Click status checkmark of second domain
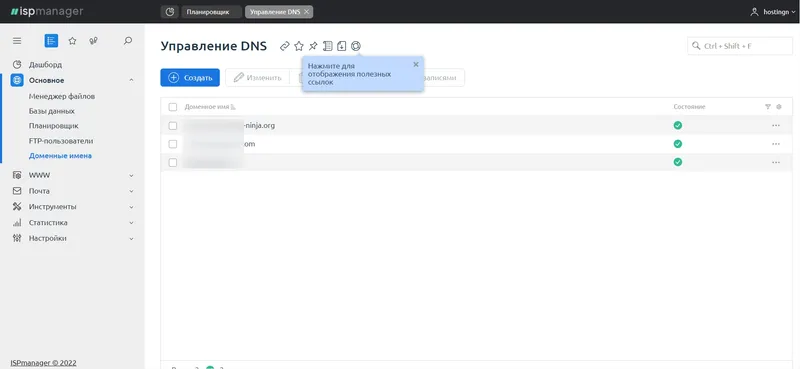This screenshot has width=800, height=369. point(678,144)
